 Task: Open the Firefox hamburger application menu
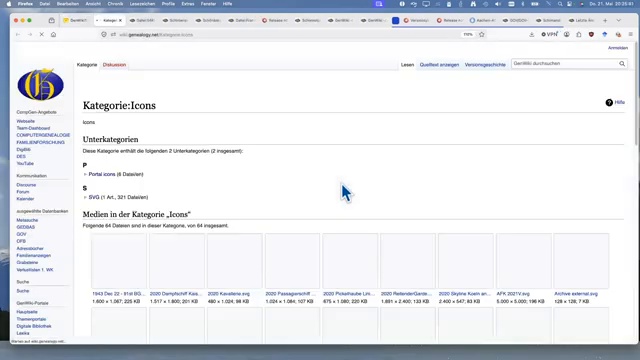[631, 35]
